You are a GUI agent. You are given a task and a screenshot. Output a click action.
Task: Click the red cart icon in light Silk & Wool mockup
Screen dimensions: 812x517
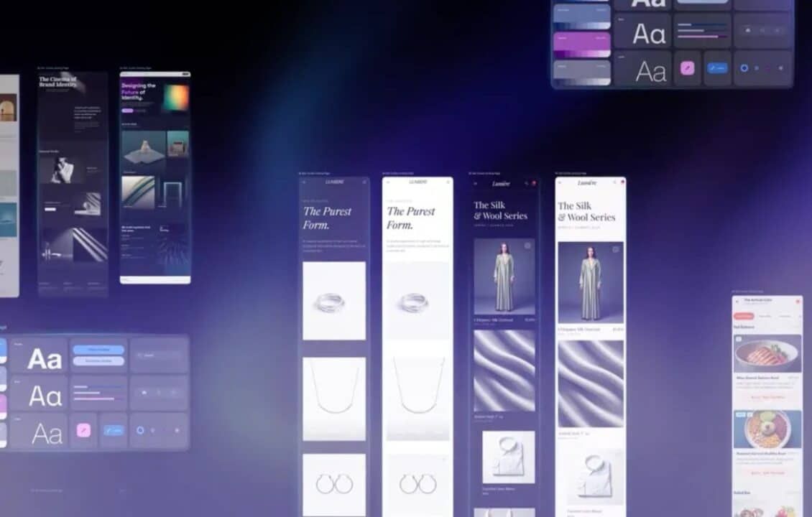622,182
